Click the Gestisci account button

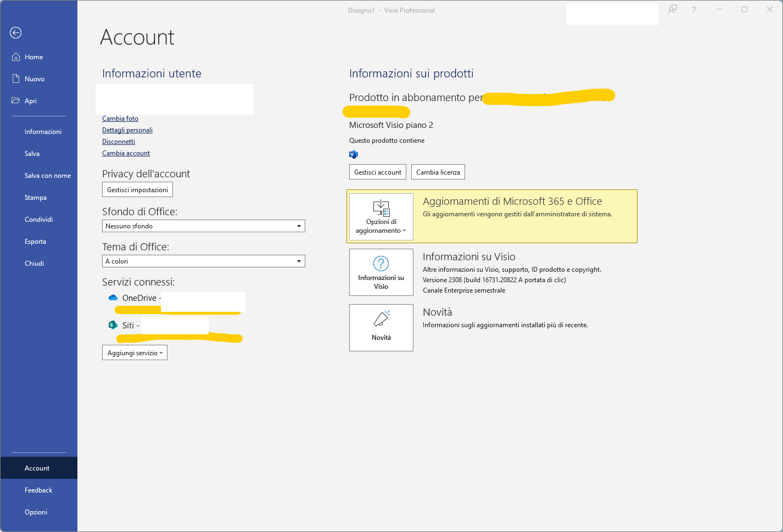378,172
